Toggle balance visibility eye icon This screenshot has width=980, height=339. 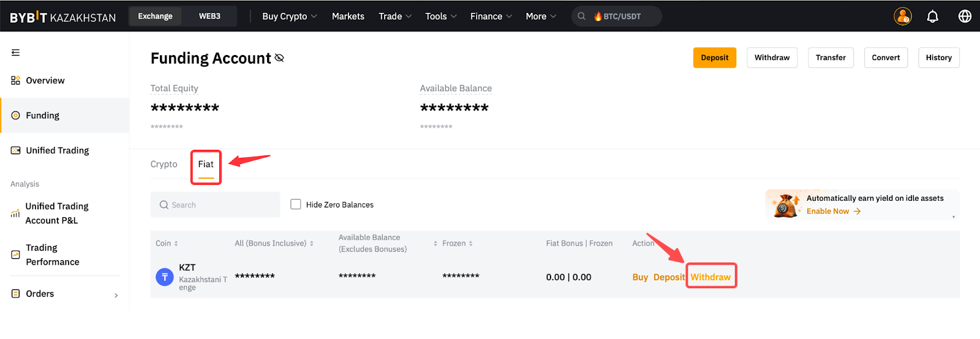(279, 58)
